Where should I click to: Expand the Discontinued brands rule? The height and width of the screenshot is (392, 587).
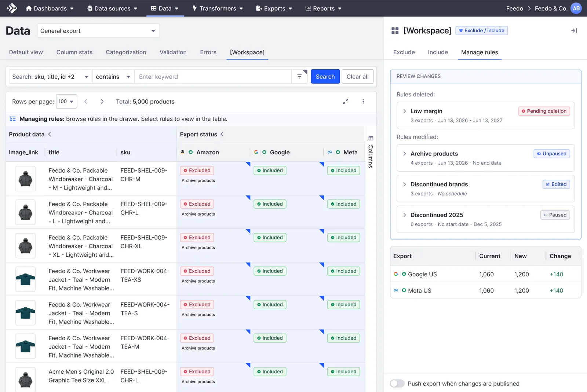(x=405, y=184)
